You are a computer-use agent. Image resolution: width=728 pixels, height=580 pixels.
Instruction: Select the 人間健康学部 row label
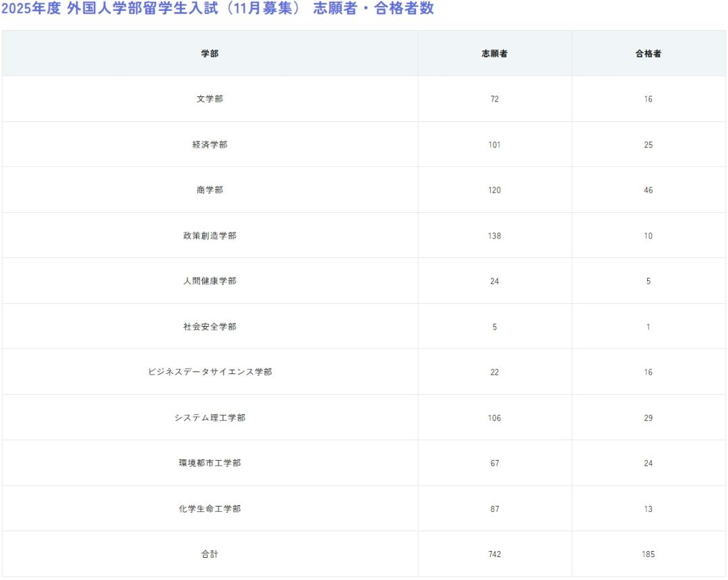(210, 281)
